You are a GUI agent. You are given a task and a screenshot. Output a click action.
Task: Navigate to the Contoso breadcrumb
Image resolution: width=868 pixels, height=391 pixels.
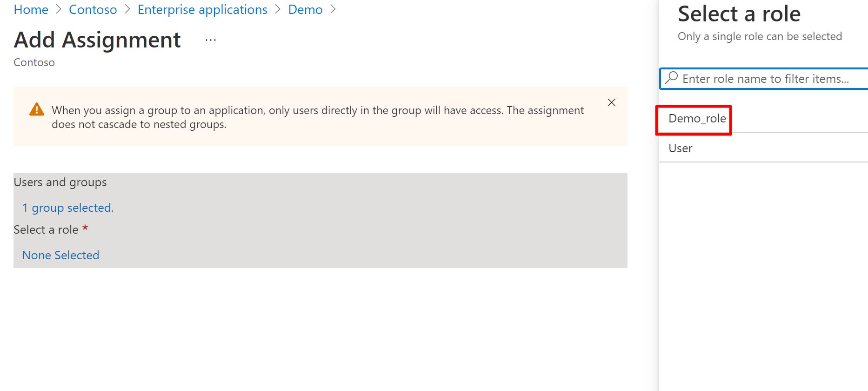pyautogui.click(x=93, y=9)
